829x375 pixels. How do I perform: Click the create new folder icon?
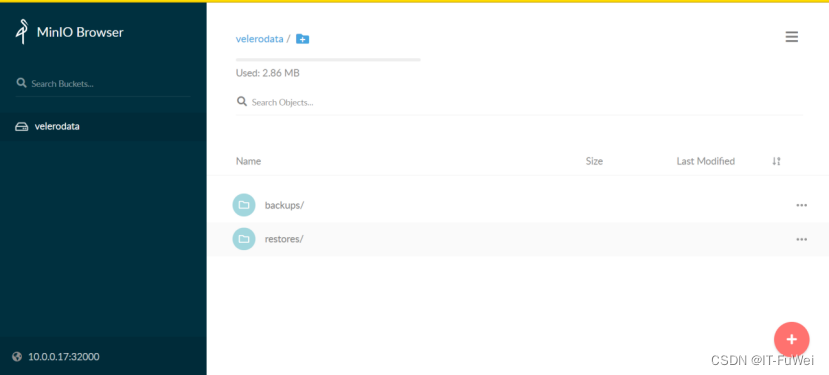point(302,39)
